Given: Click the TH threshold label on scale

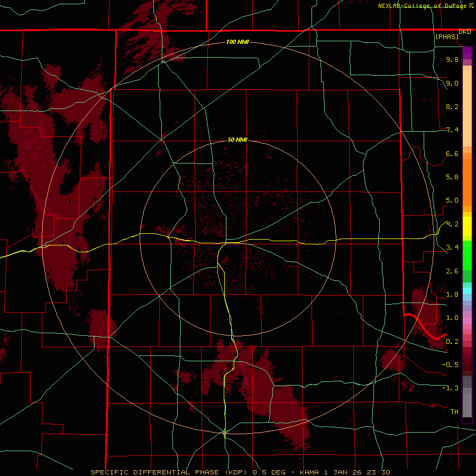Looking at the screenshot, I should (x=454, y=412).
